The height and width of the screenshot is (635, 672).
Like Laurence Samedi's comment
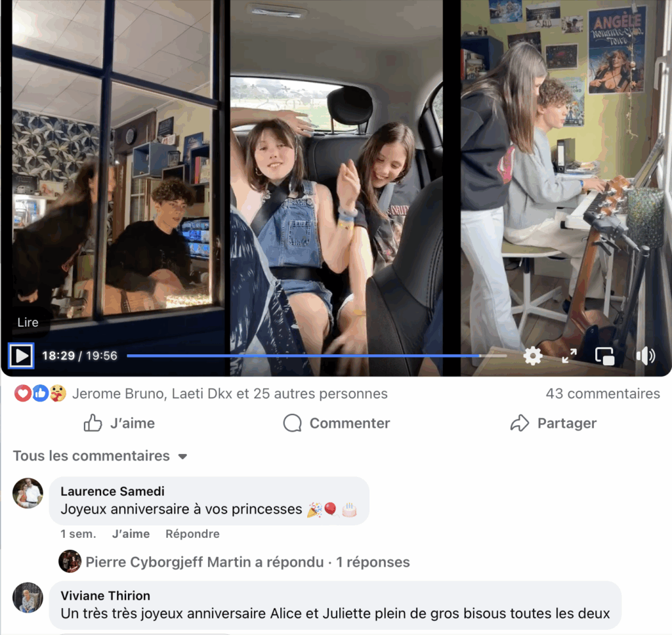pyautogui.click(x=131, y=534)
